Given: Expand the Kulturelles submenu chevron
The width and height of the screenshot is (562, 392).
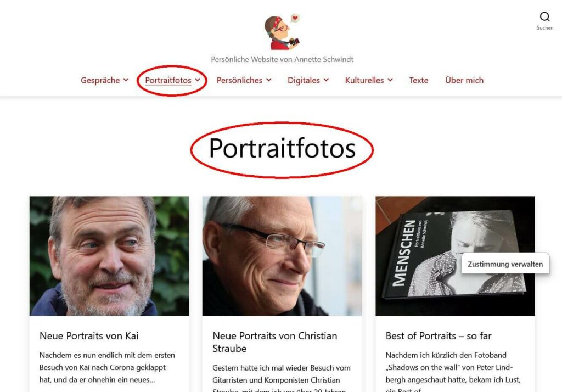Looking at the screenshot, I should pyautogui.click(x=390, y=80).
